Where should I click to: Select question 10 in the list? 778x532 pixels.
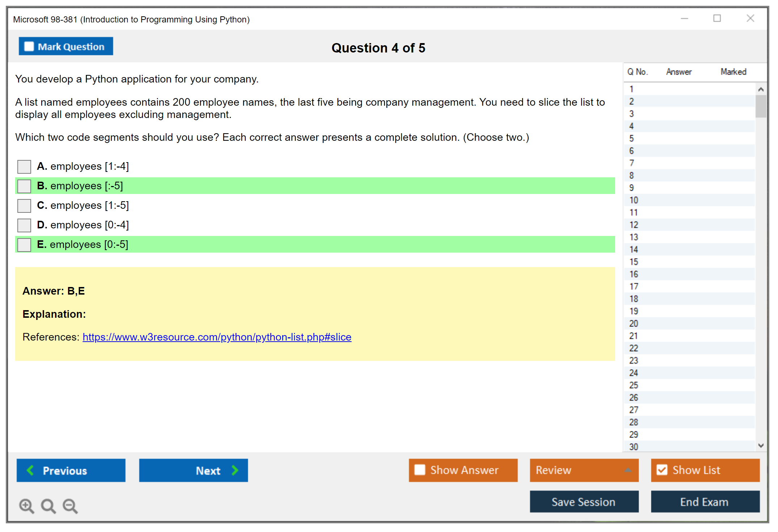point(634,200)
